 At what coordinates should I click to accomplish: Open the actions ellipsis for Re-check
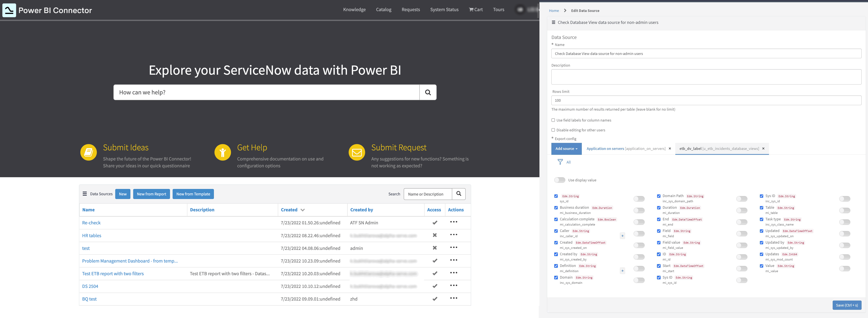point(454,223)
